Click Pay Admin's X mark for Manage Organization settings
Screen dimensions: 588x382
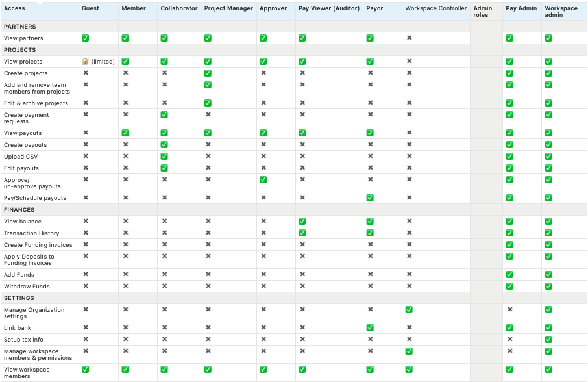point(509,309)
